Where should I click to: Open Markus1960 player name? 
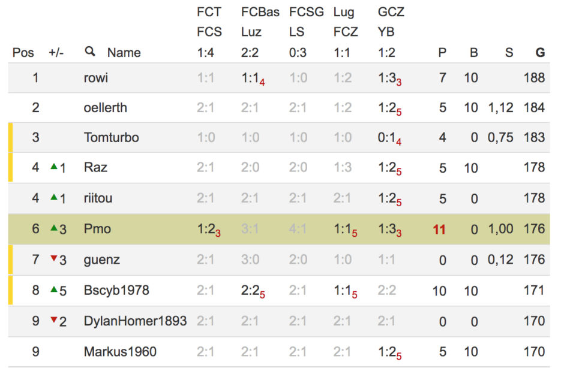[120, 352]
